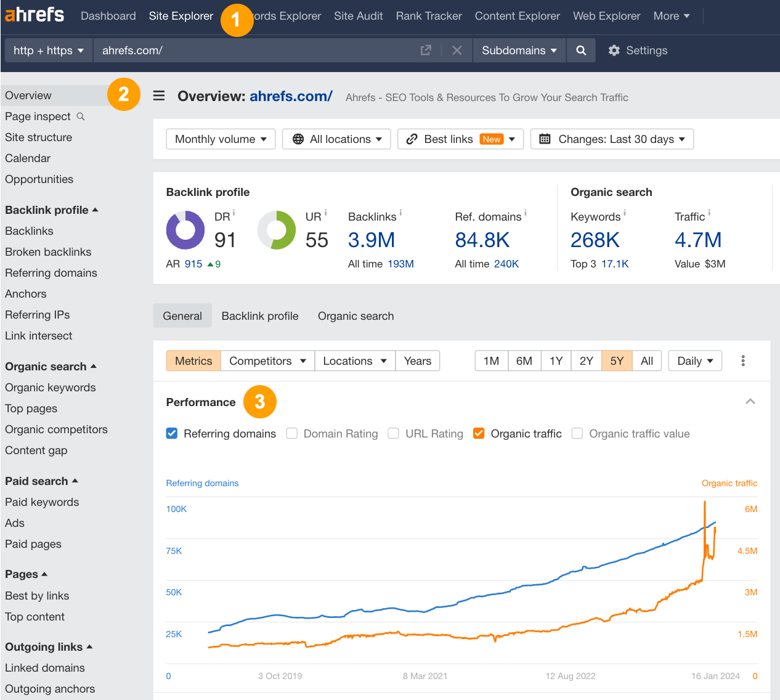Click the search magnifier in the URL bar
The width and height of the screenshot is (780, 700).
click(x=580, y=51)
